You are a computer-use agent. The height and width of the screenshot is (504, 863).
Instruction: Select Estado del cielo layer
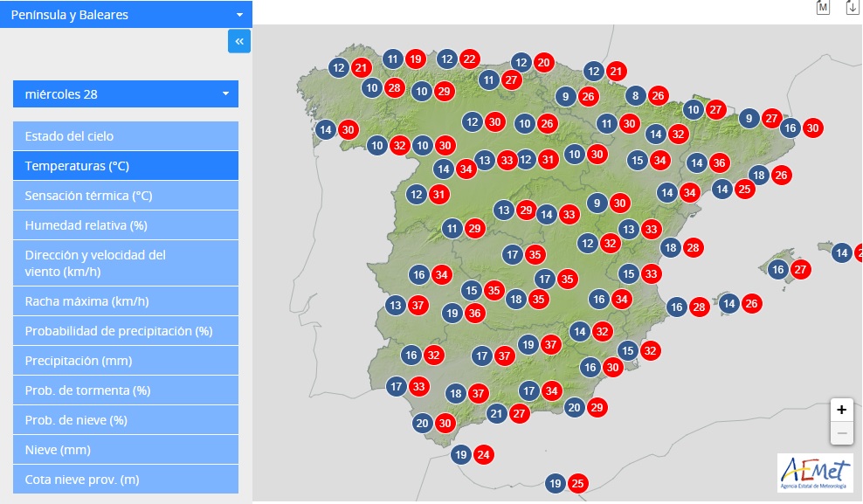tap(126, 136)
